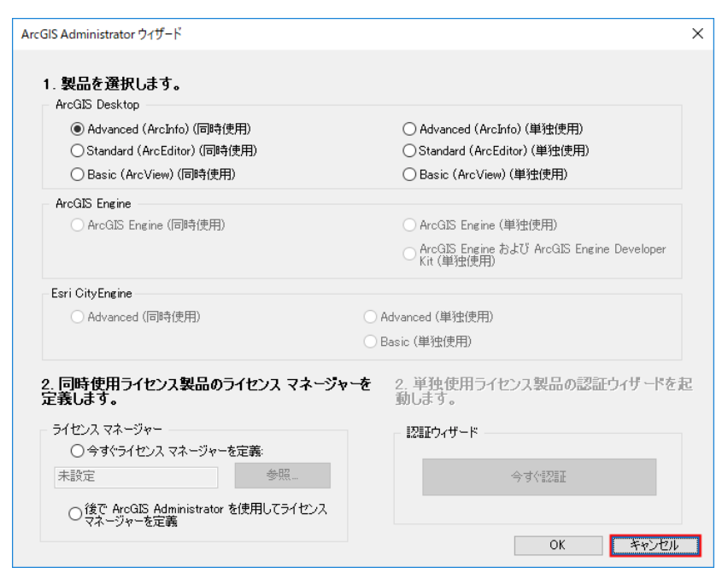728x579 pixels.
Task: Click the '1. 製品を選択します。' heading
Action: tap(112, 84)
